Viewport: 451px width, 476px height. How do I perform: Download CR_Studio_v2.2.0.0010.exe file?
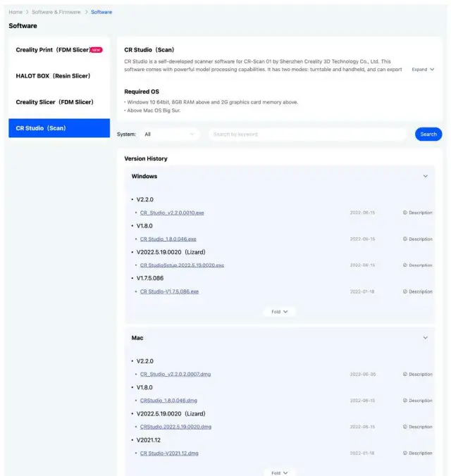pos(172,213)
